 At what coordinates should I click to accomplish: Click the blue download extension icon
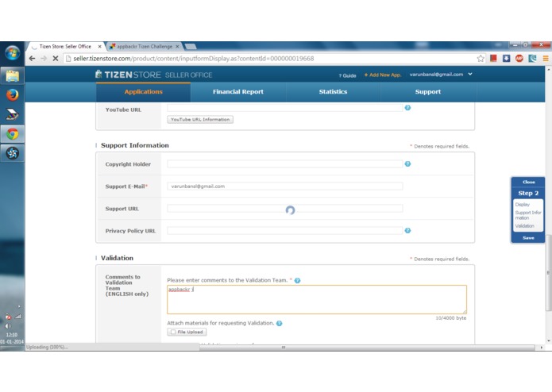(x=506, y=59)
